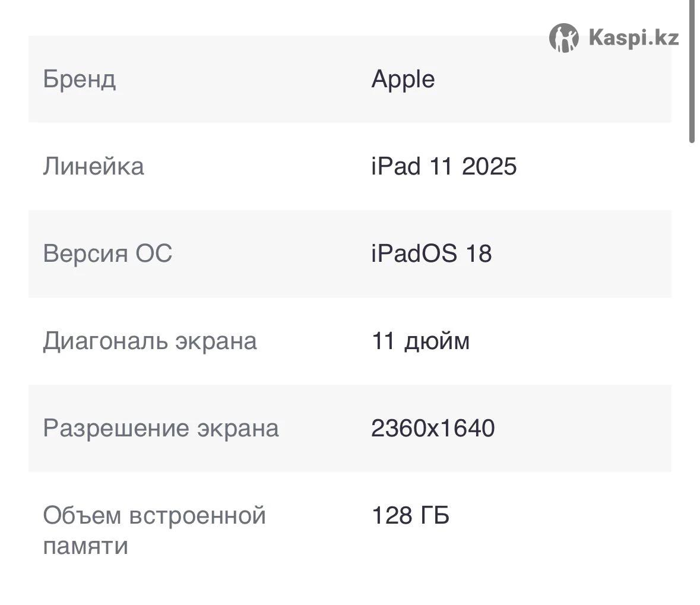700x605 pixels.
Task: Click the gray Версия ОС row background
Action: (x=350, y=254)
